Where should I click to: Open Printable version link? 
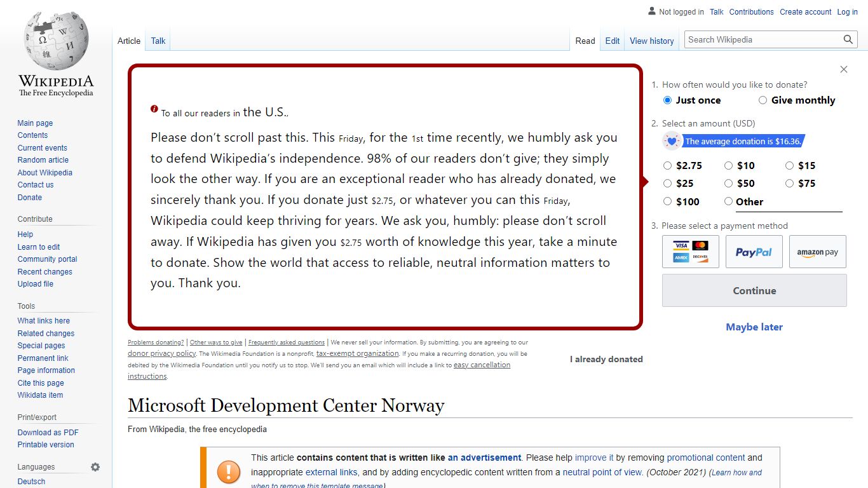(x=46, y=445)
